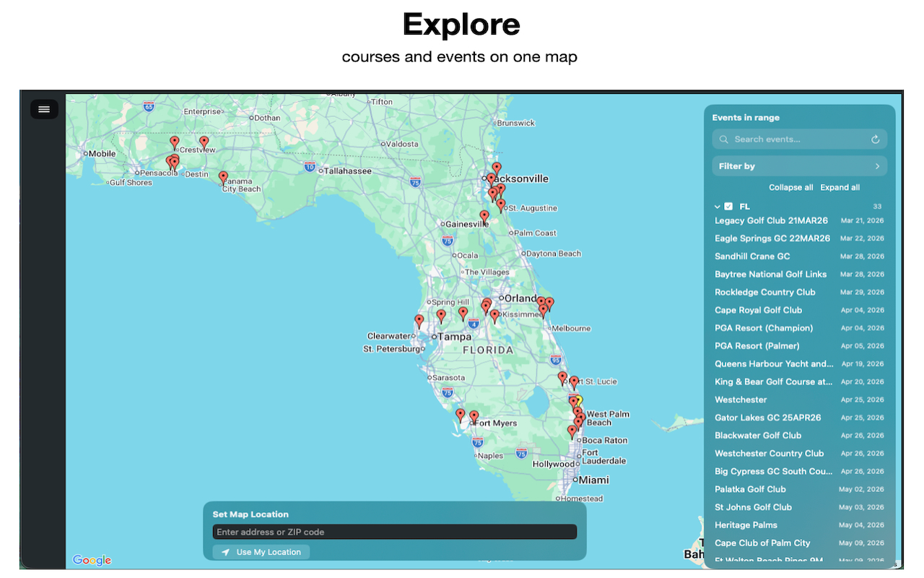Focus the address or ZIP code field

coord(395,532)
